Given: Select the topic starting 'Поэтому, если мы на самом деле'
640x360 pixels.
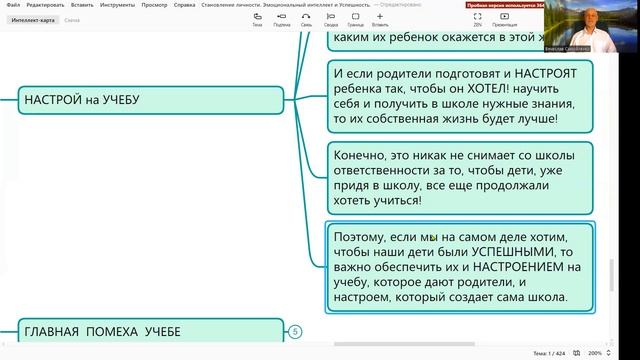Looking at the screenshot, I should [460, 267].
